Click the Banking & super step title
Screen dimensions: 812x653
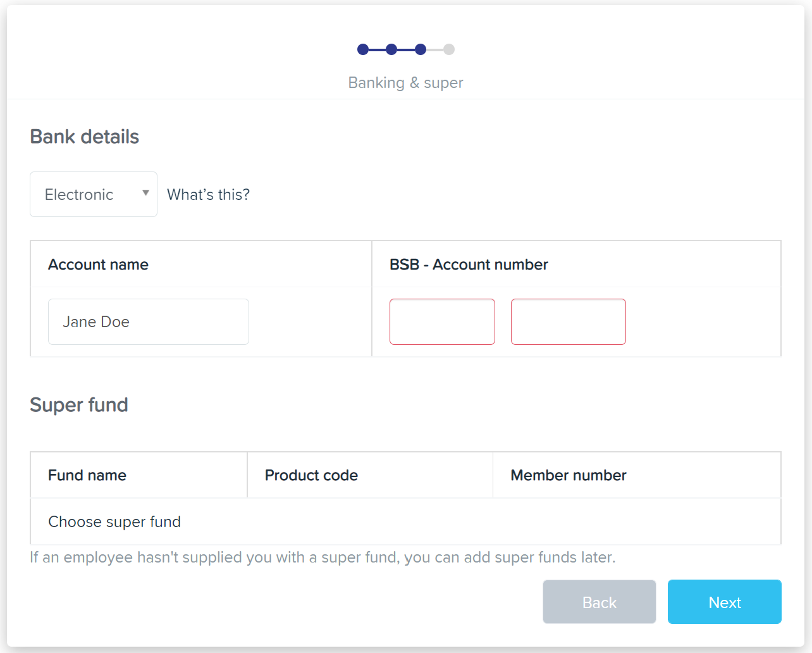click(x=405, y=82)
